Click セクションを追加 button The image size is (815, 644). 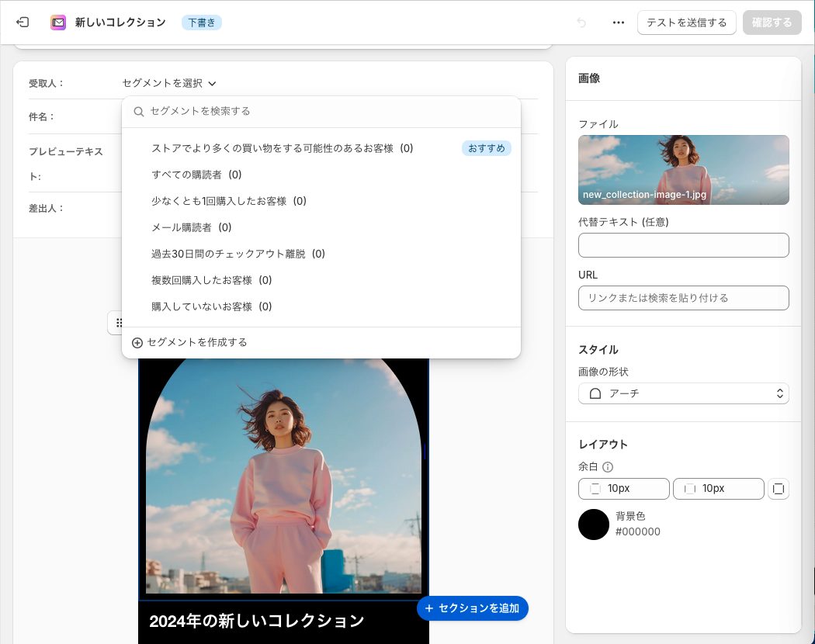coord(473,608)
